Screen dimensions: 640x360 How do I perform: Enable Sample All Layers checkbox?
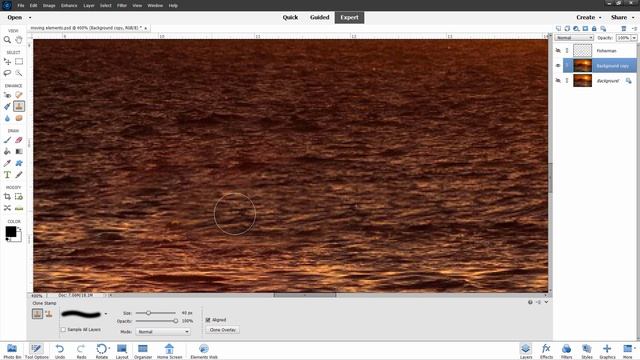(63, 329)
